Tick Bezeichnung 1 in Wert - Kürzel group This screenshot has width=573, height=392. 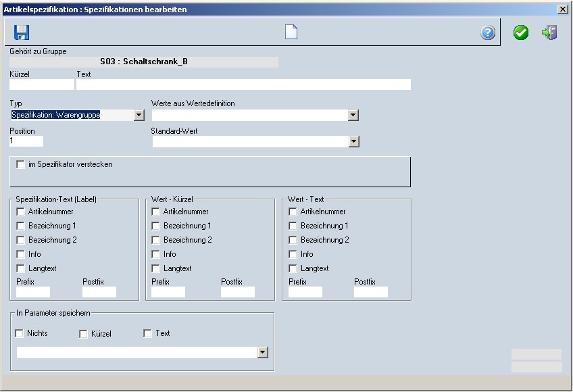tap(156, 226)
